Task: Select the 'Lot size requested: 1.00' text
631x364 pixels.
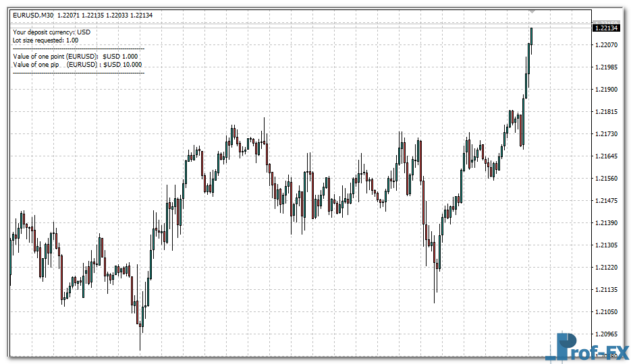Action: (45, 40)
